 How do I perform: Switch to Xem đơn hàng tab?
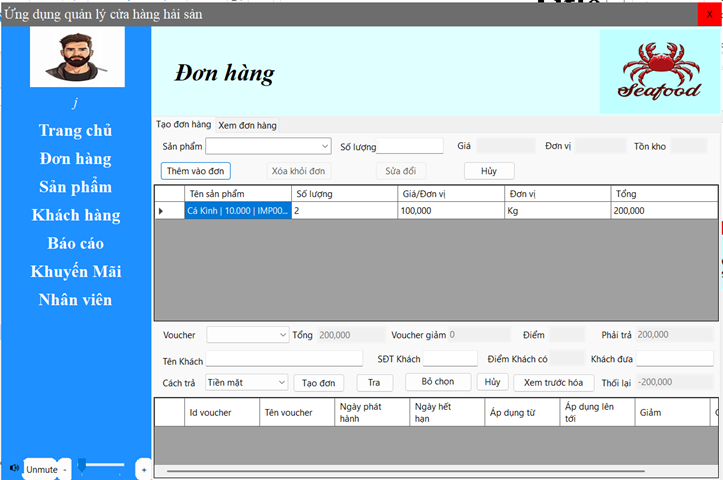click(x=248, y=125)
